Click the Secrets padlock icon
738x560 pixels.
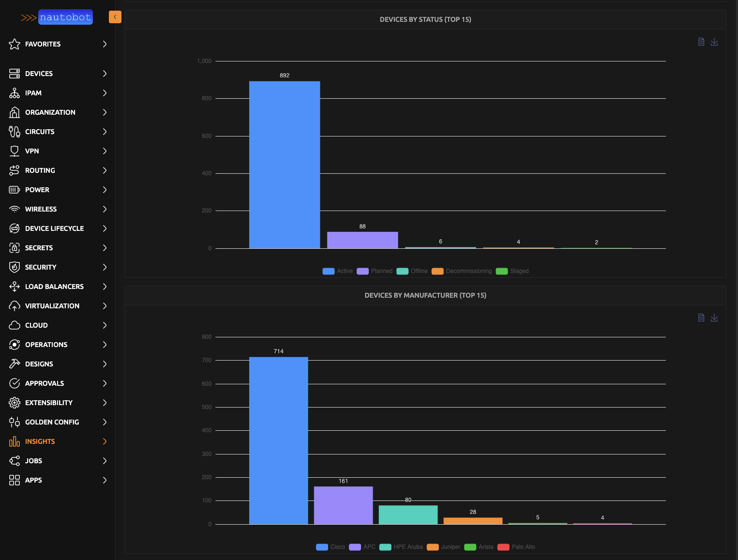pyautogui.click(x=15, y=247)
